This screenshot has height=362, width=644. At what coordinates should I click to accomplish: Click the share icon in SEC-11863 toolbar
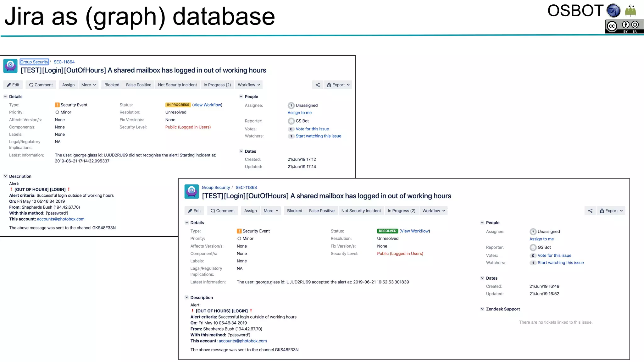(x=590, y=211)
